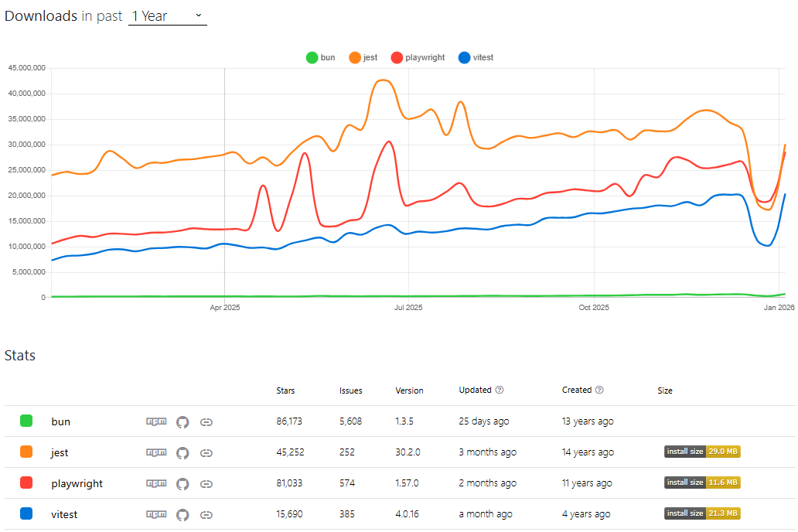The image size is (798, 532).
Task: Click the Size column header
Action: click(x=665, y=390)
